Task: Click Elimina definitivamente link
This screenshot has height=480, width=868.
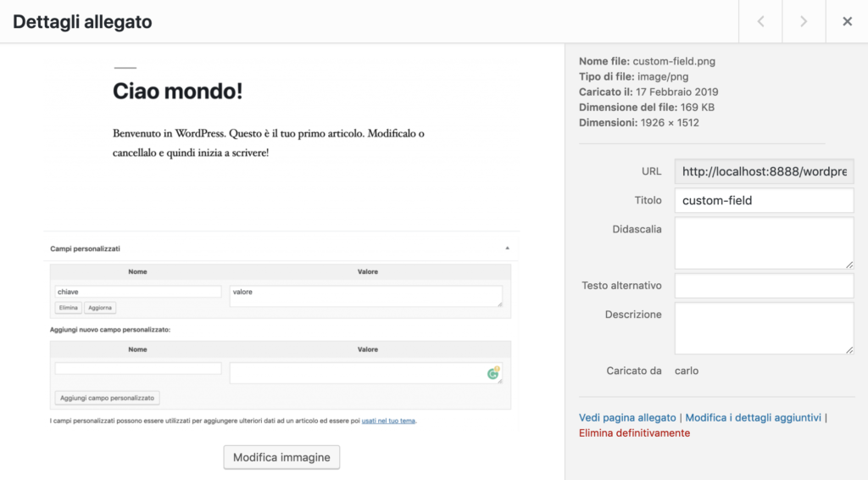Action: (x=634, y=433)
